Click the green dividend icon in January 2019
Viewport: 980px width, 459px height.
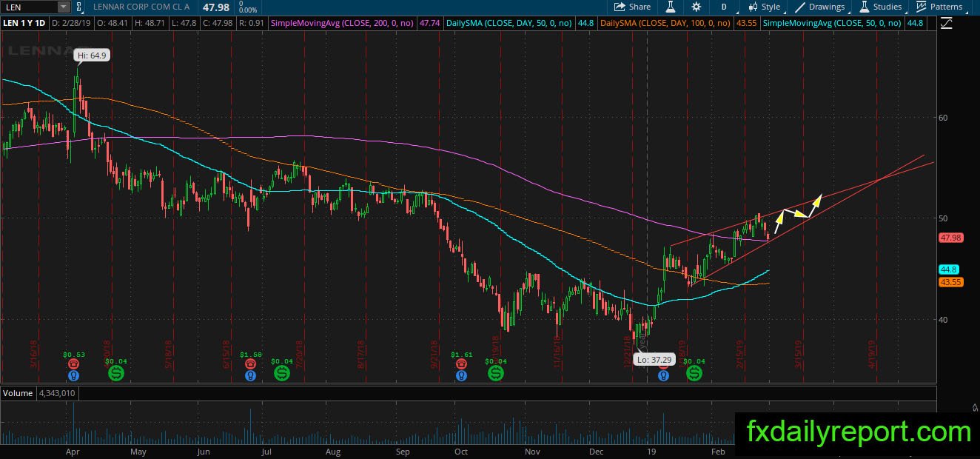click(x=694, y=373)
